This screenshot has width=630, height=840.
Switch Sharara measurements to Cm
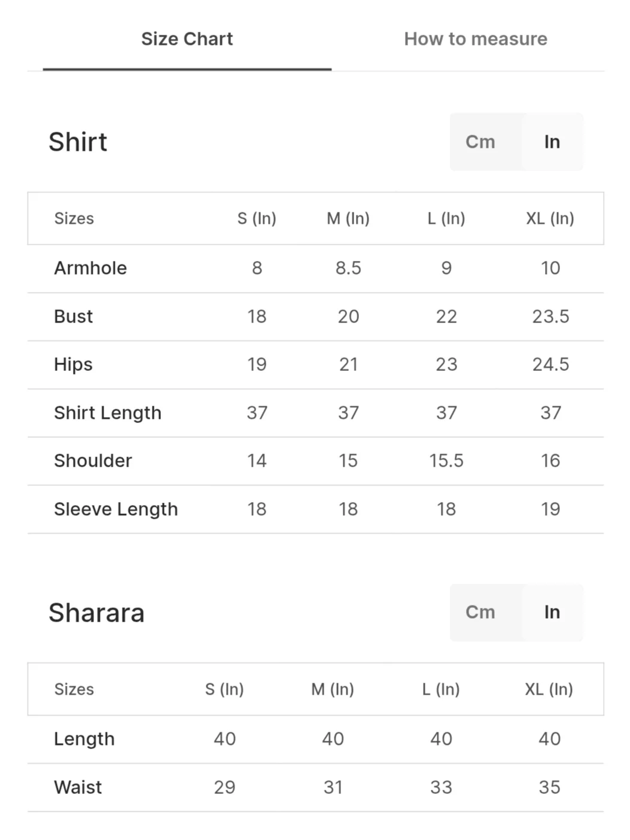pos(480,612)
